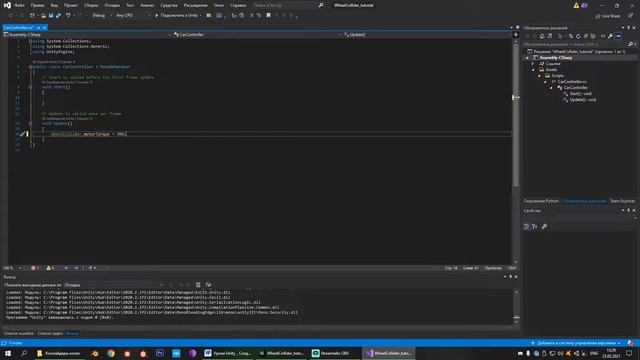The height and width of the screenshot is (360, 640).
Task: Open the Сборка menu
Action: (91, 5)
